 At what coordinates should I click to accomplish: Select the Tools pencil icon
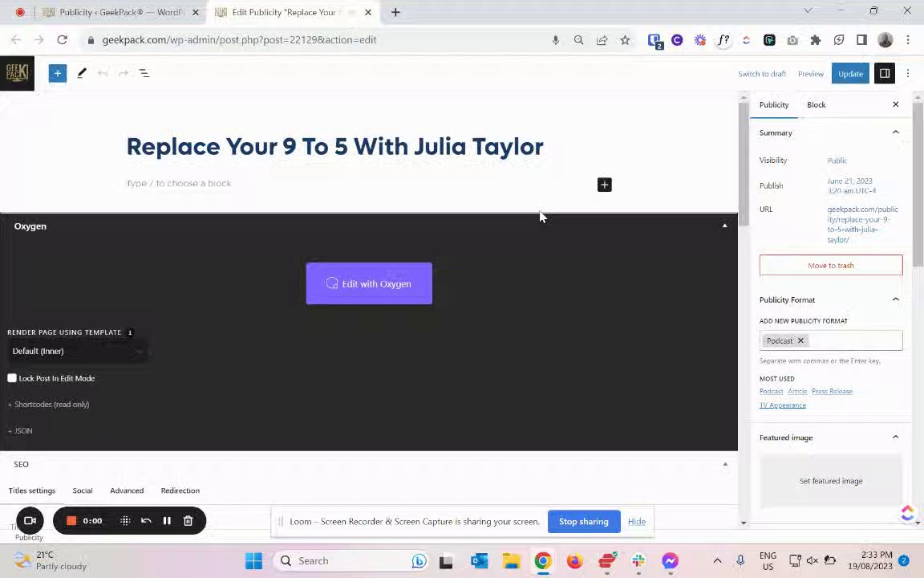coord(81,73)
